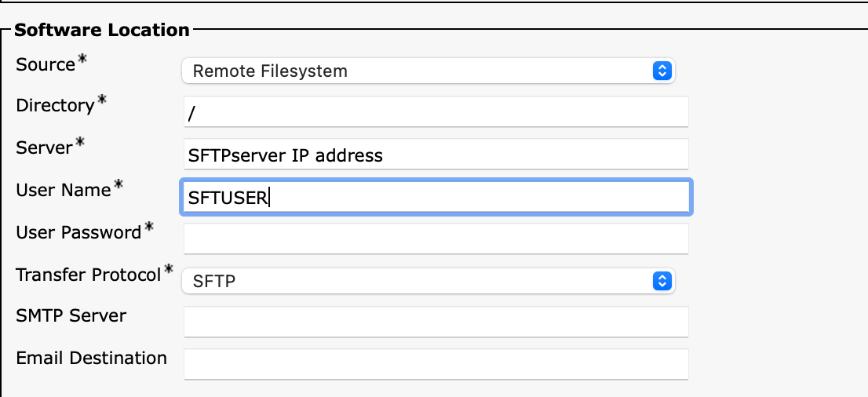Click into the Directory input field
The image size is (868, 397).
coord(436,112)
